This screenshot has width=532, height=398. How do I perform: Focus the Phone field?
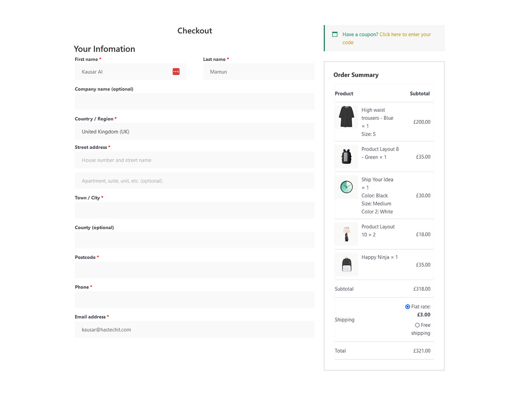tap(195, 299)
